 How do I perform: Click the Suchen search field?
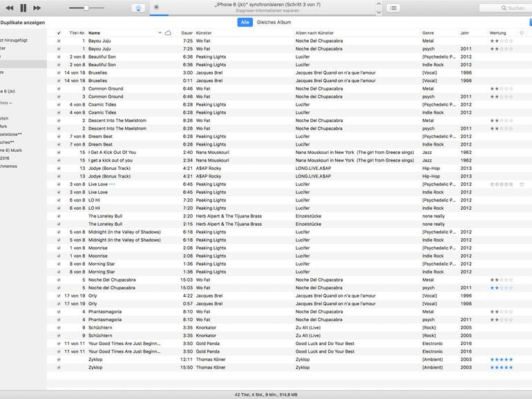[506, 8]
